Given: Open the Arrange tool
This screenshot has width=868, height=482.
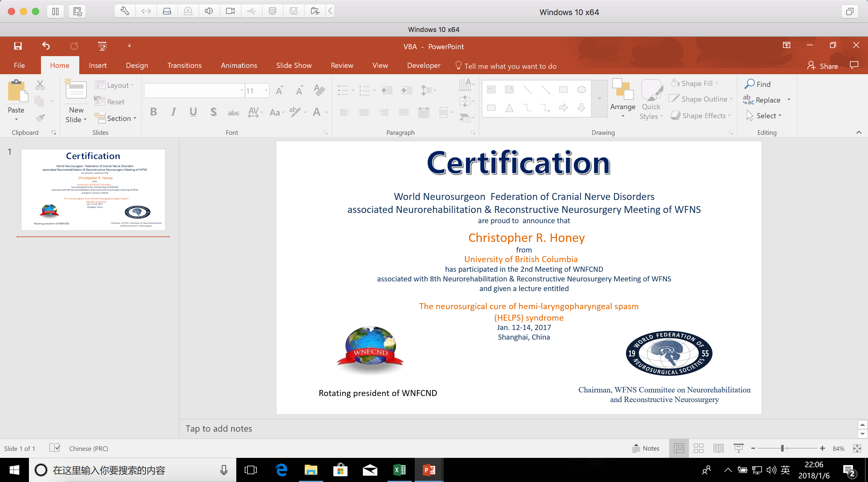Looking at the screenshot, I should pyautogui.click(x=623, y=98).
